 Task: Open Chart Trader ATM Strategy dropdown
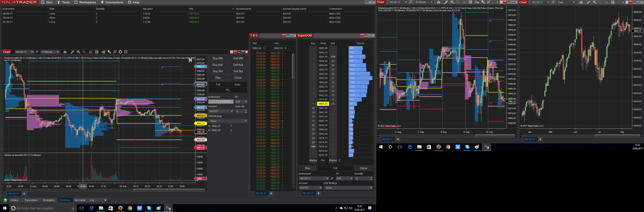pyautogui.click(x=228, y=121)
